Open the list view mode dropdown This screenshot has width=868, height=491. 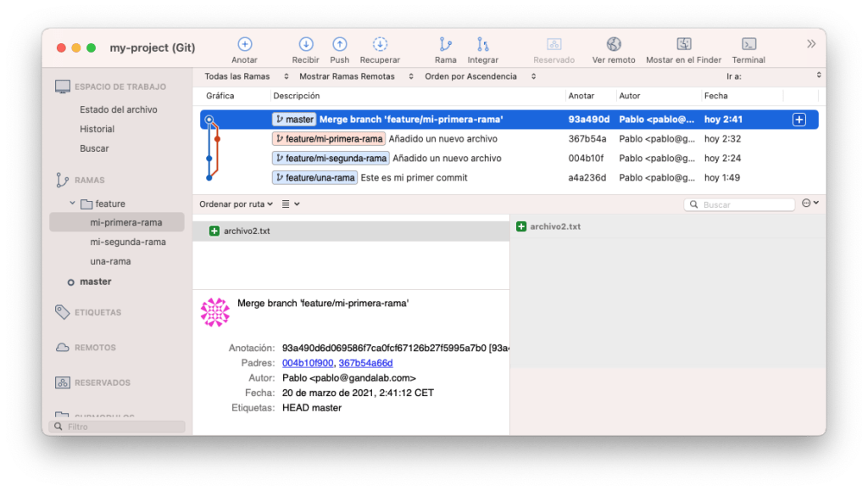coord(291,204)
